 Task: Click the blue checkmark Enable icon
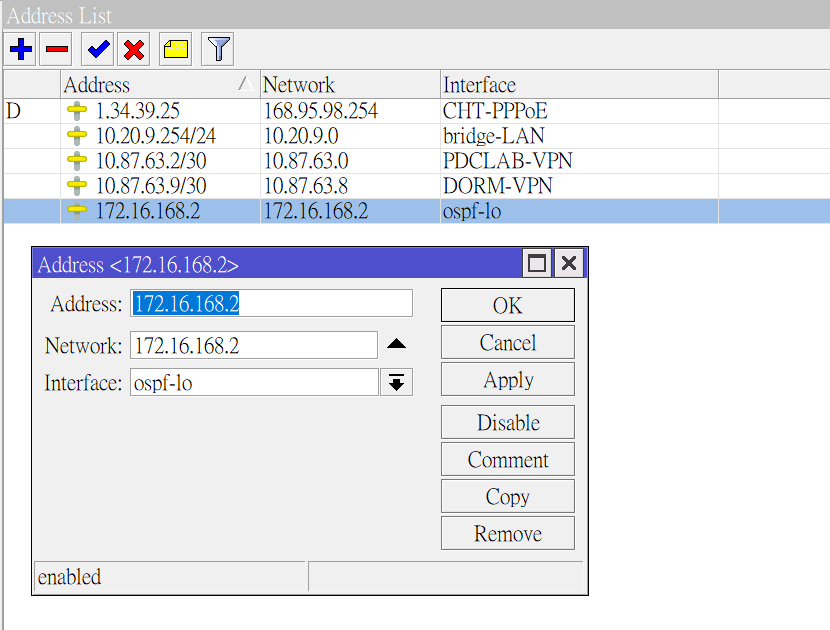[97, 48]
